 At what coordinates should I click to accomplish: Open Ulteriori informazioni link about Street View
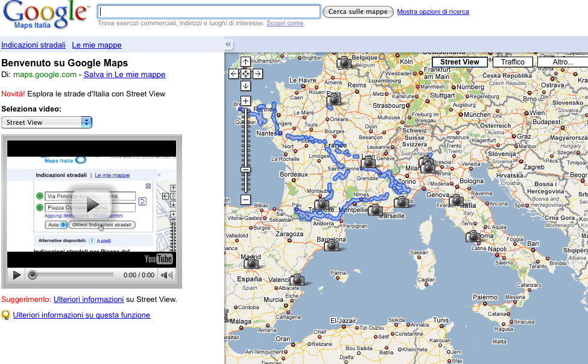coord(89,300)
